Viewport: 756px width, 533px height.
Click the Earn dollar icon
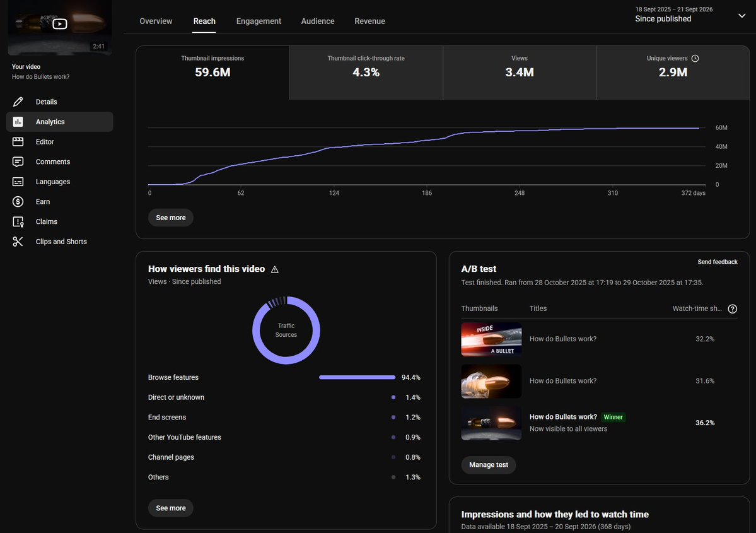click(x=18, y=202)
